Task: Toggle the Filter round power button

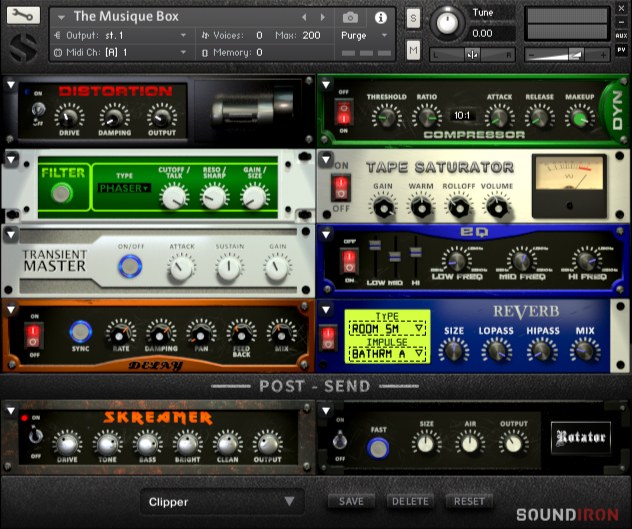Action: pos(62,193)
